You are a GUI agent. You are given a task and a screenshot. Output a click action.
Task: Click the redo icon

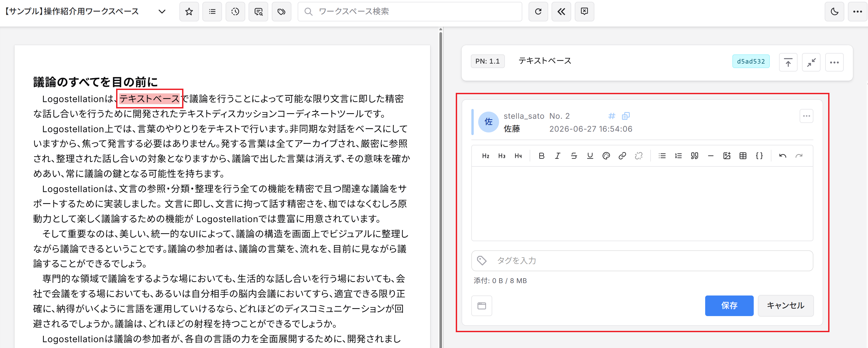(x=799, y=156)
